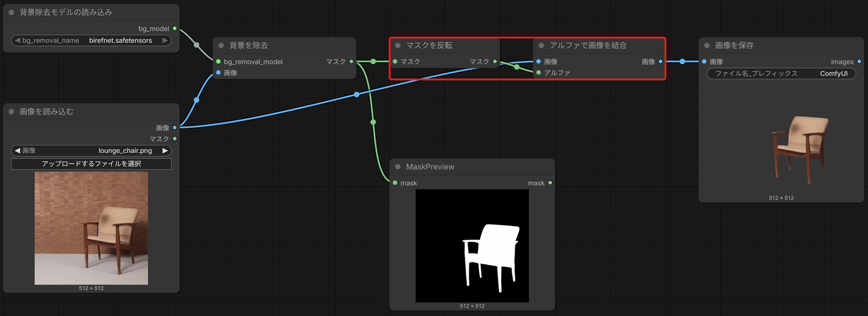Click left arrow of bg_removal_name selector

tap(17, 41)
